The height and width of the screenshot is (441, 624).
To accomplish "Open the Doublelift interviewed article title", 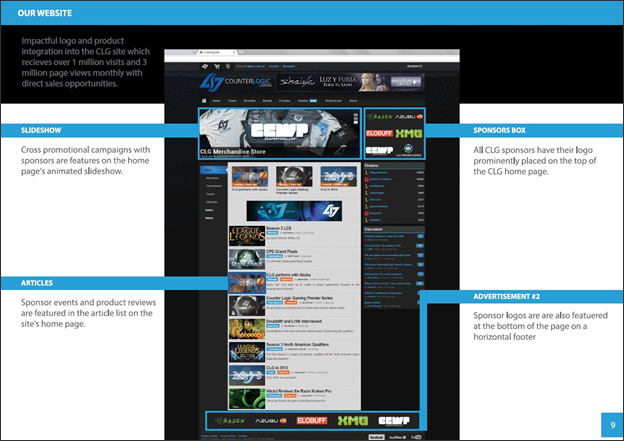I will [x=294, y=321].
